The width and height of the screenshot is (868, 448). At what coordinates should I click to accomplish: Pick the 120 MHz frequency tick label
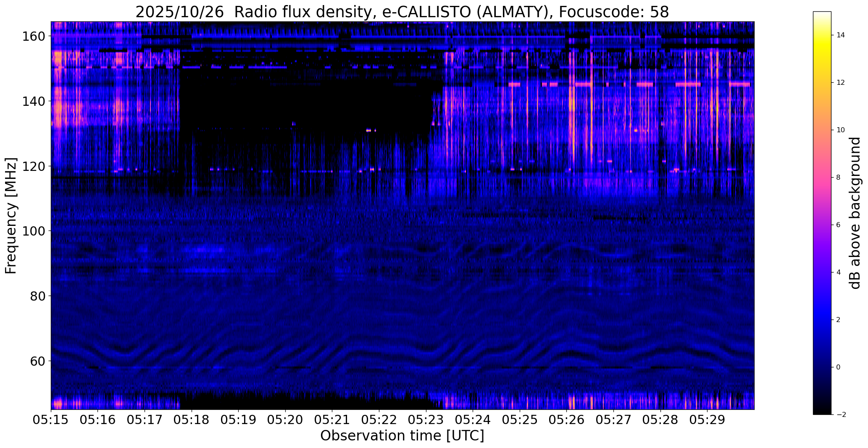33,166
